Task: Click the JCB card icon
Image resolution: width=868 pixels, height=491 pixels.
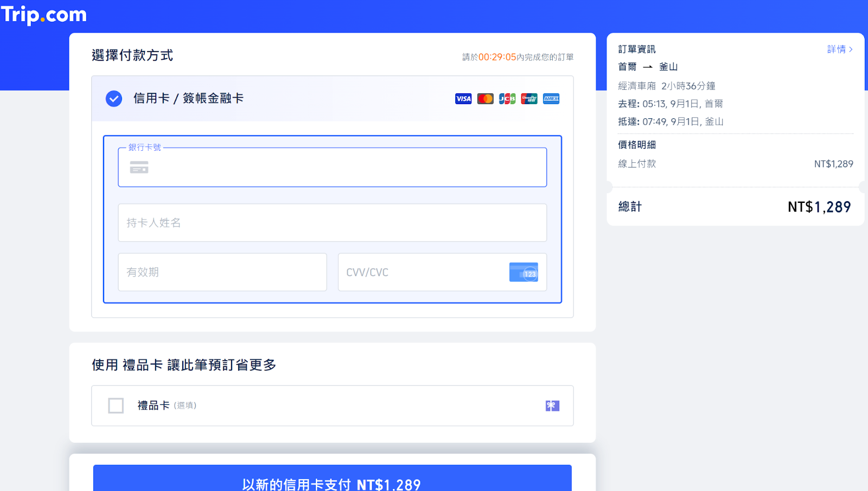Action: click(x=507, y=99)
